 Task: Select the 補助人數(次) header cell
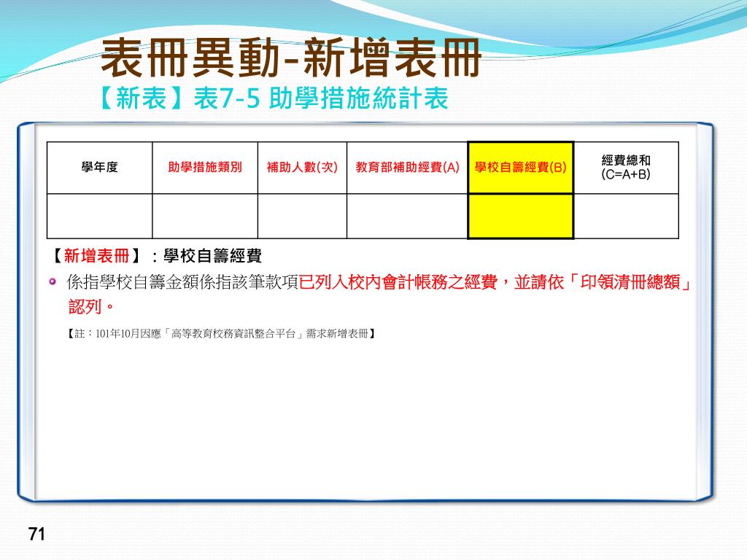click(302, 168)
